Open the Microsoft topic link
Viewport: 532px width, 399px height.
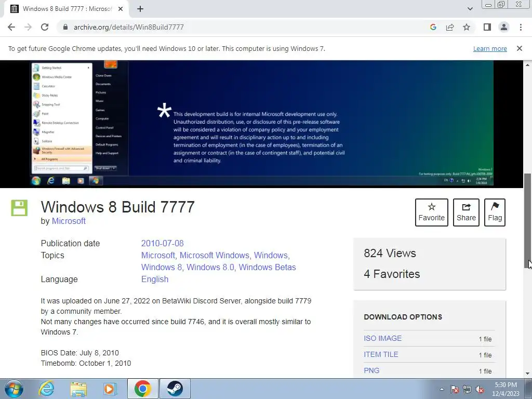(x=158, y=255)
